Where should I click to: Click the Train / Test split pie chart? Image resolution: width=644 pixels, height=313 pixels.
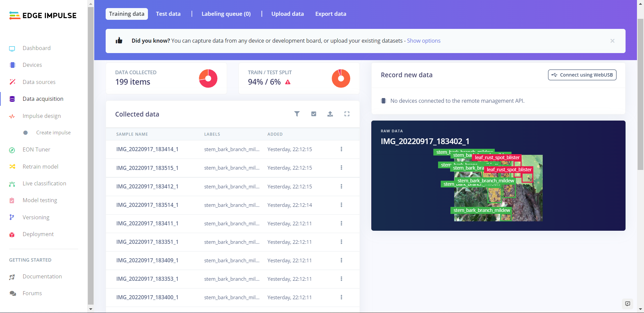(x=341, y=79)
